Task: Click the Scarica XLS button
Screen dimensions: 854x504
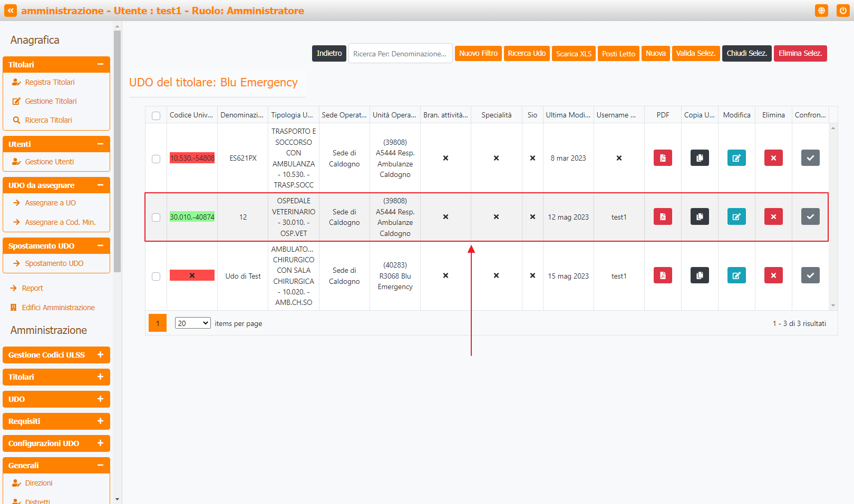Action: (x=574, y=54)
